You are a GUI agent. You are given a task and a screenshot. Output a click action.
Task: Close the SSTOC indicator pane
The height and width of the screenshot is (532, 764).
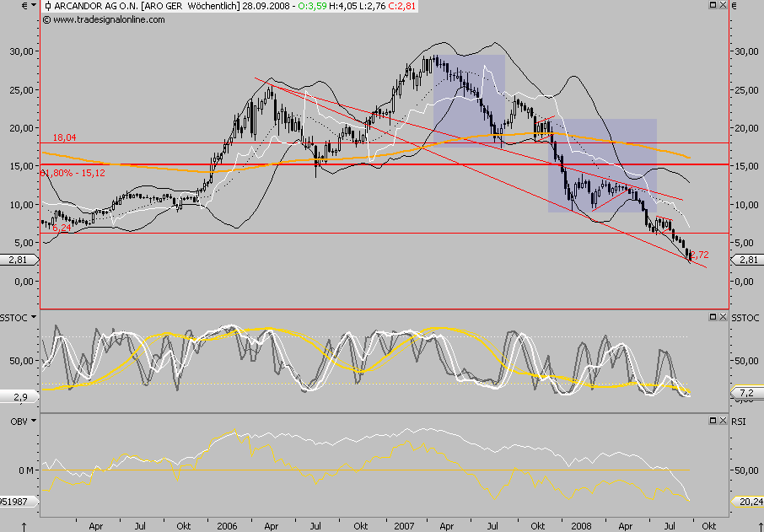[722, 316]
